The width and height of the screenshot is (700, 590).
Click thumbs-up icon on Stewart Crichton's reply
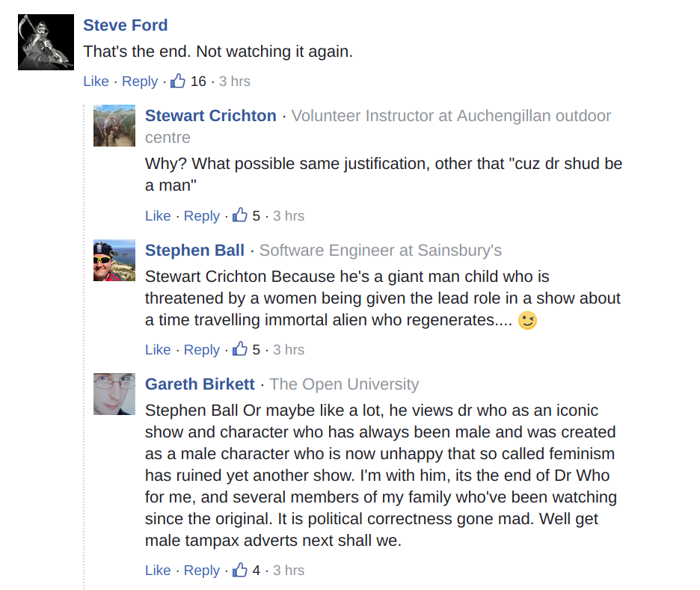(240, 215)
